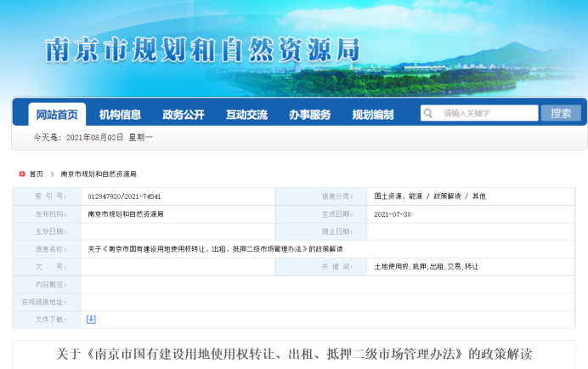Screen dimensions: 588x369
Task: Click category text 国土资源、能源 / 政策解读 / 其他
Action: pos(430,196)
